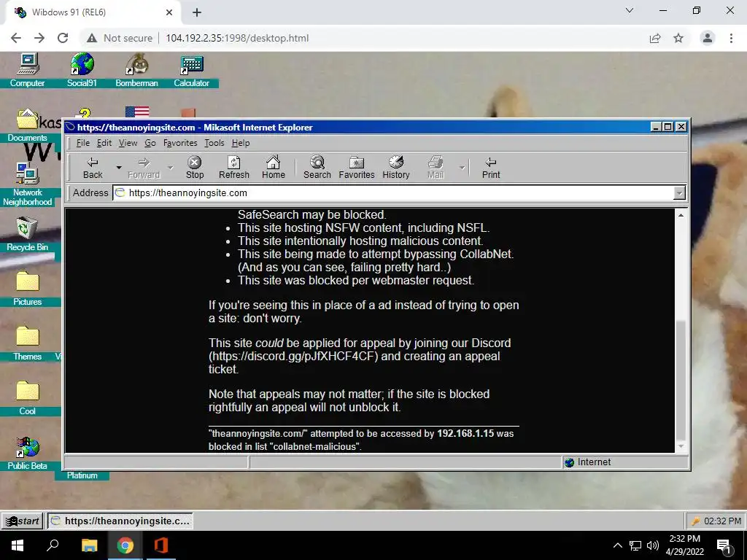
Task: Expand the Back history dropdown arrow
Action: (119, 168)
